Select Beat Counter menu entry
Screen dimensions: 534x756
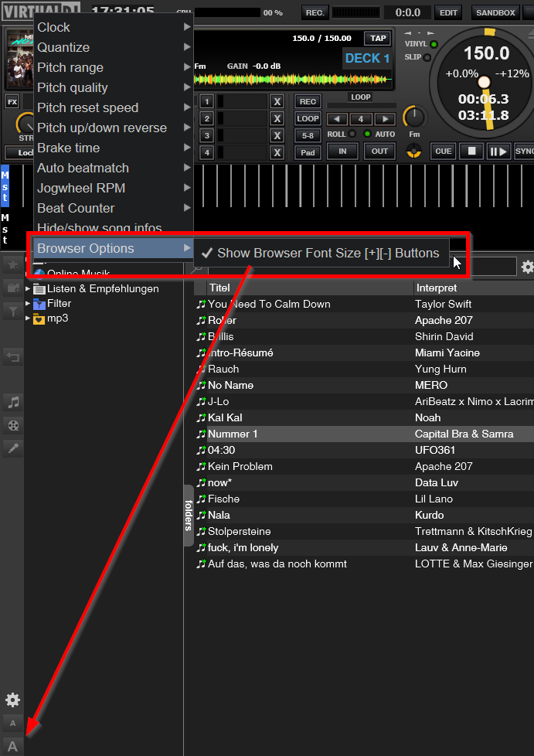(114, 208)
